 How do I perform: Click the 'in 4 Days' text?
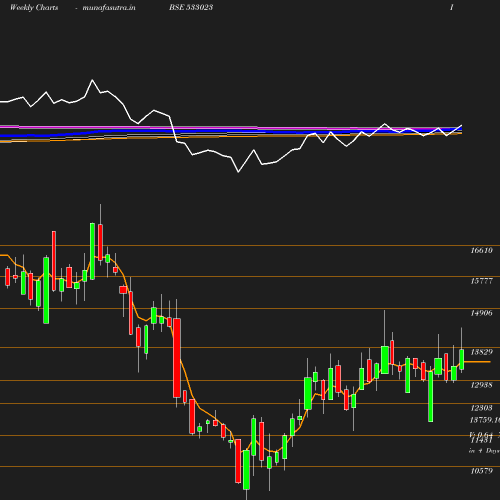pyautogui.click(x=484, y=451)
